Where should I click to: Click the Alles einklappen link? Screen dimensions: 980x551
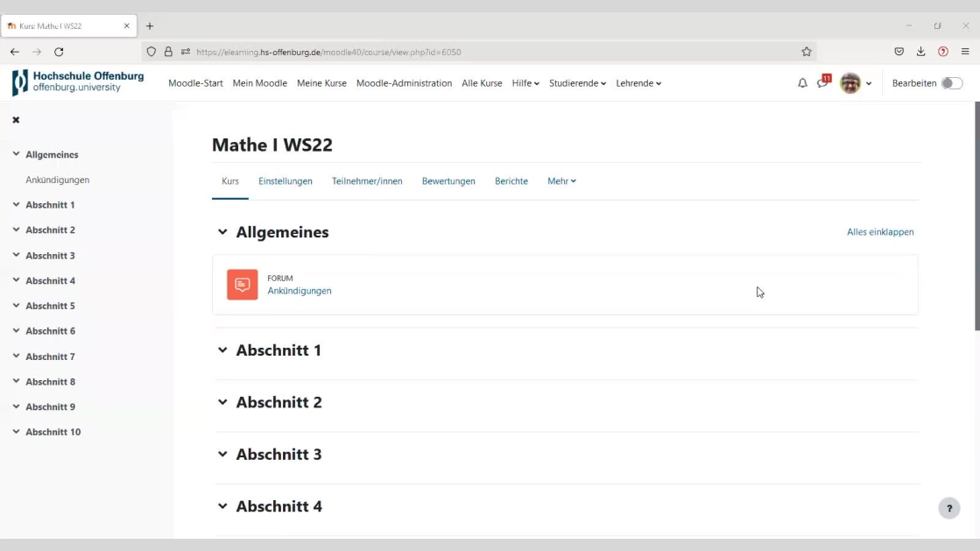pyautogui.click(x=880, y=232)
